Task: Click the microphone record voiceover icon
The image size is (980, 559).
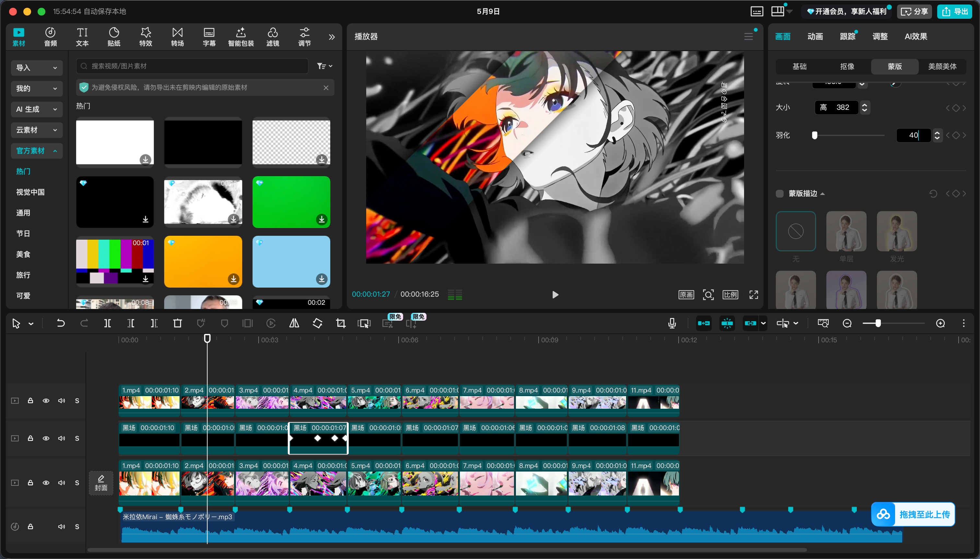Action: (x=672, y=323)
